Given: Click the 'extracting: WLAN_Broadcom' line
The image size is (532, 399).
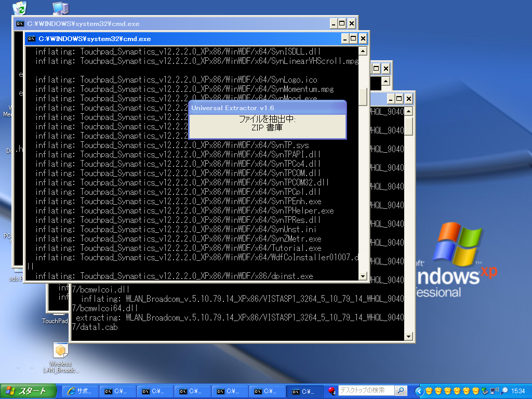Looking at the screenshot, I should [x=240, y=317].
